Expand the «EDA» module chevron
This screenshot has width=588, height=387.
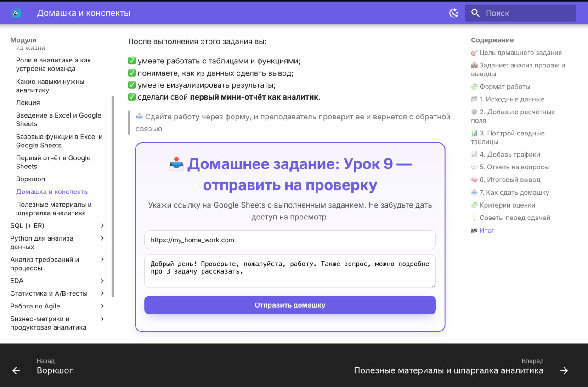tap(102, 280)
